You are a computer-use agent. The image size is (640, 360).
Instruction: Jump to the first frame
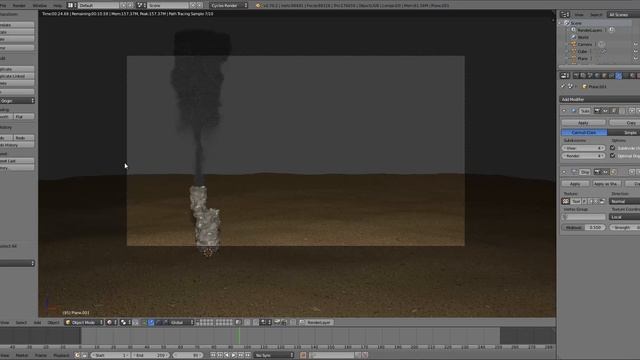click(x=213, y=355)
